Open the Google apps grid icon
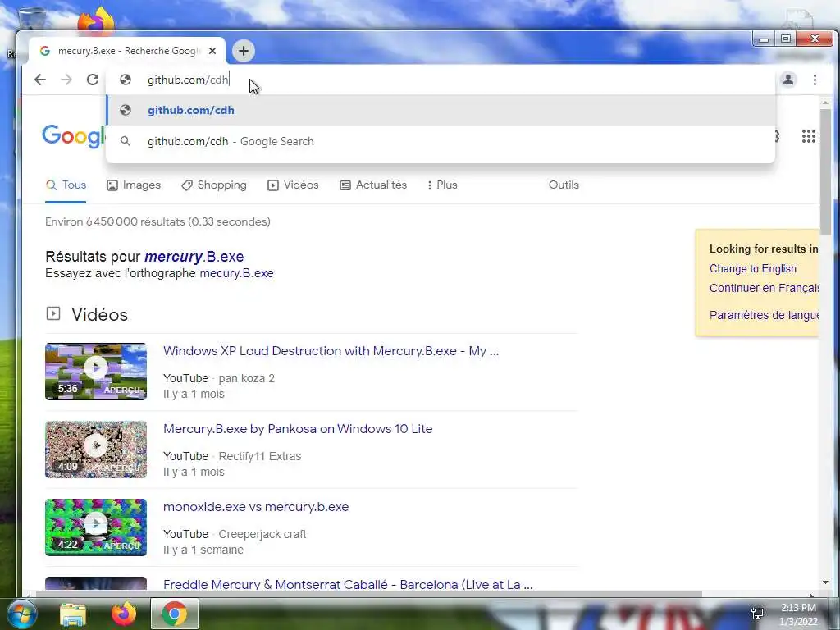Screen dimensions: 840x630 tap(808, 137)
